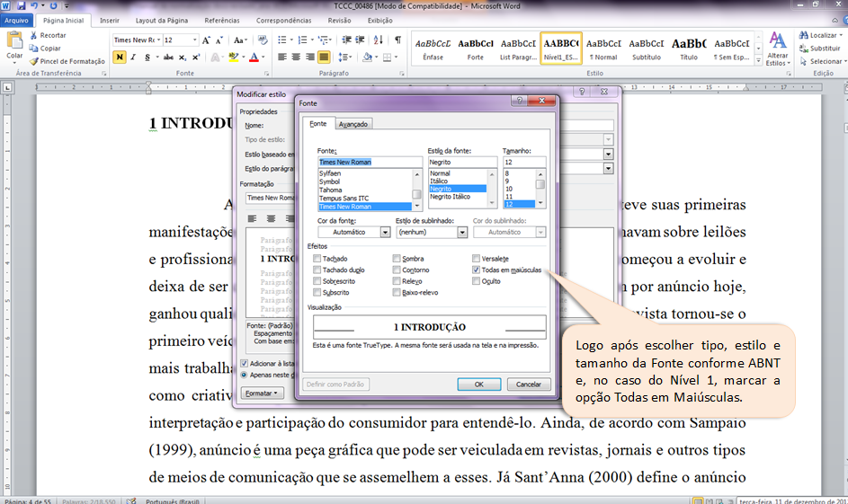Uncheck Todas em maiúsculas checkbox
Image resolution: width=848 pixels, height=504 pixels.
point(476,270)
